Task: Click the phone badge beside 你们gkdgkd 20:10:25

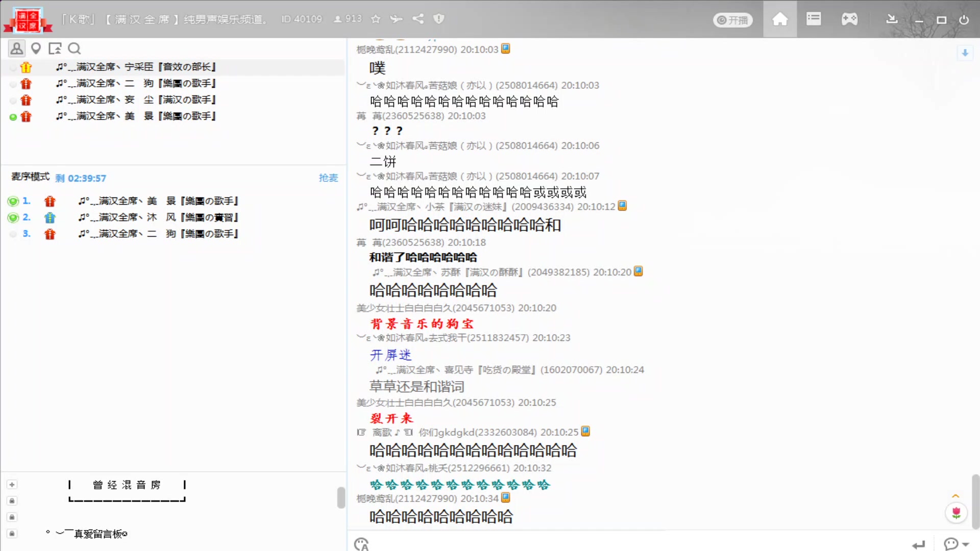Action: 585,431
